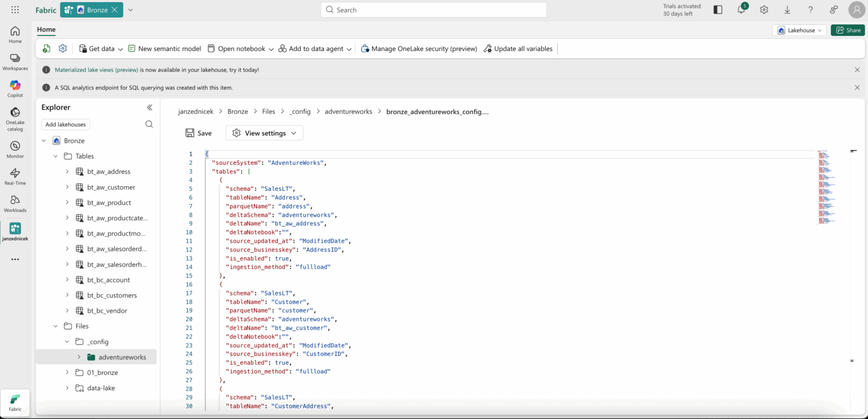Open Workspaces from the left rail

(15, 62)
